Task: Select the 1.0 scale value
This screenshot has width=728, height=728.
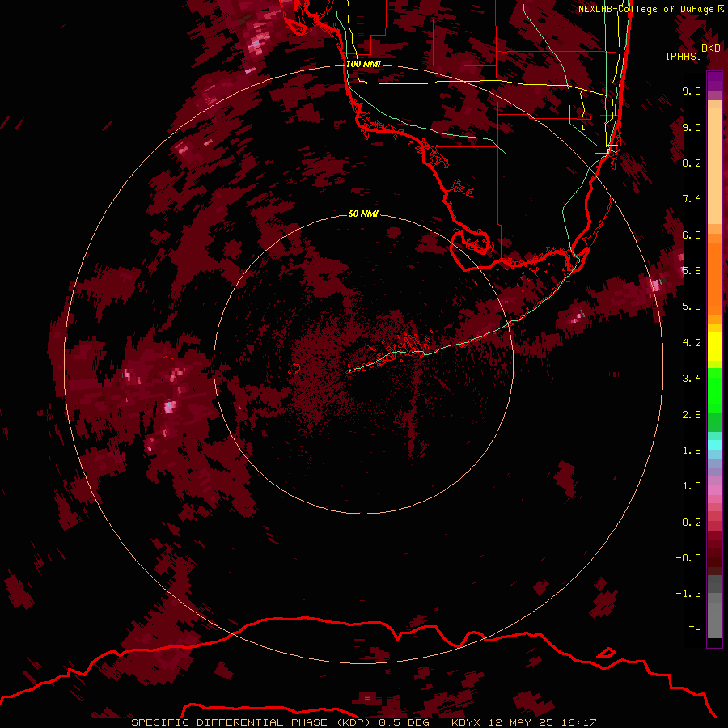Action: [692, 486]
